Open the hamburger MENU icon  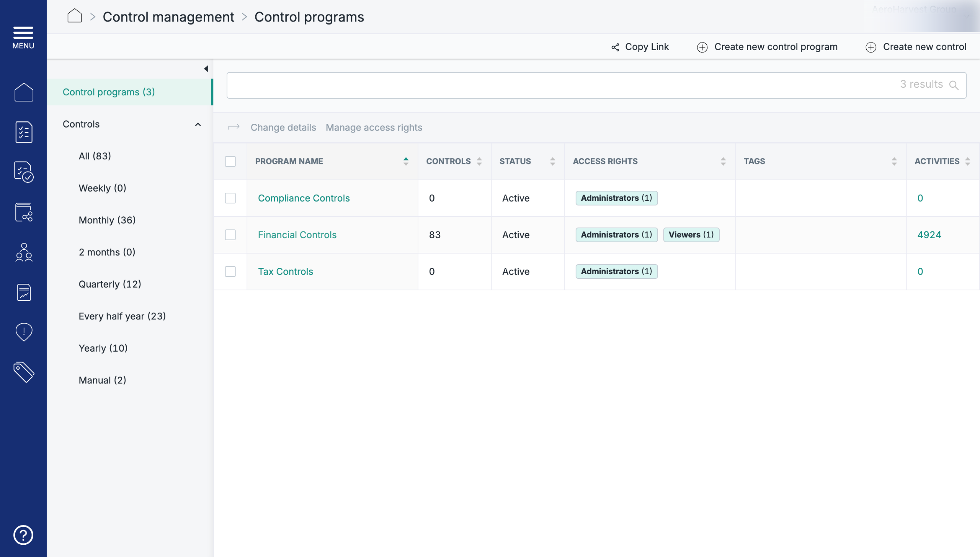point(23,38)
